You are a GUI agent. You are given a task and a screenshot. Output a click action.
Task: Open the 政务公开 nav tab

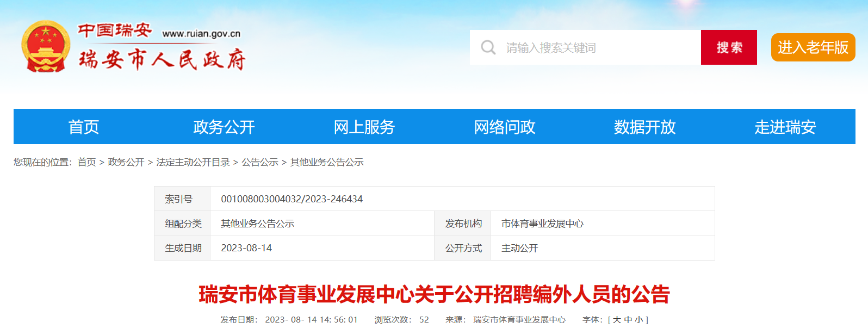point(224,127)
